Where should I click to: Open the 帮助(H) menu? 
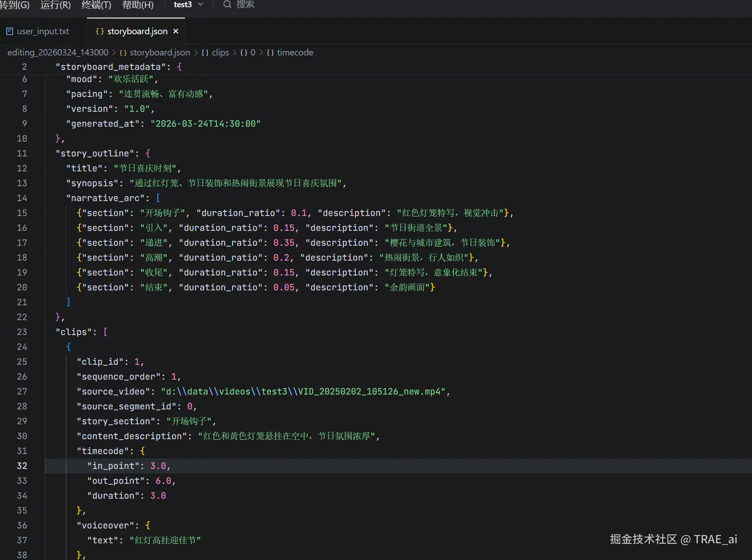tap(138, 5)
